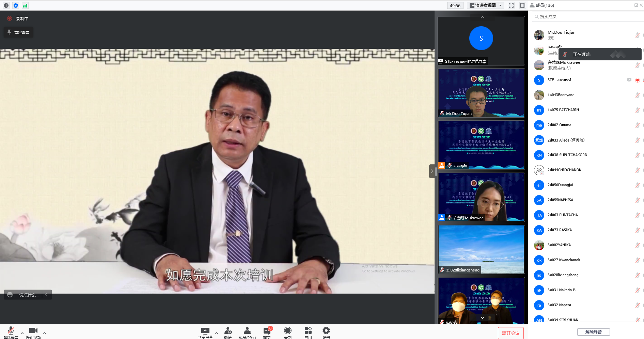Image resolution: width=644 pixels, height=339 pixels.
Task: Expand video options arrow
Action: pyautogui.click(x=45, y=333)
